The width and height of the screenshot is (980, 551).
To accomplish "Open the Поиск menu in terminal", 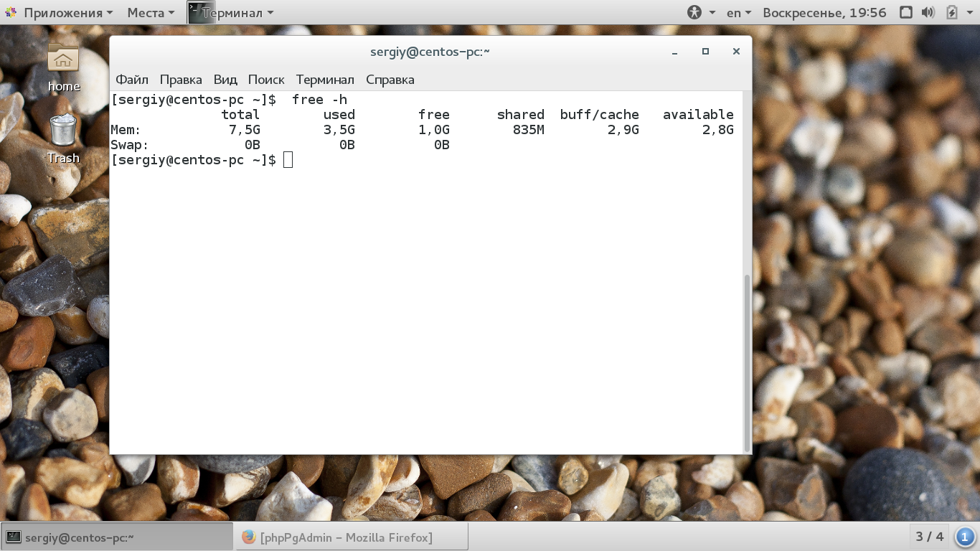I will point(266,80).
